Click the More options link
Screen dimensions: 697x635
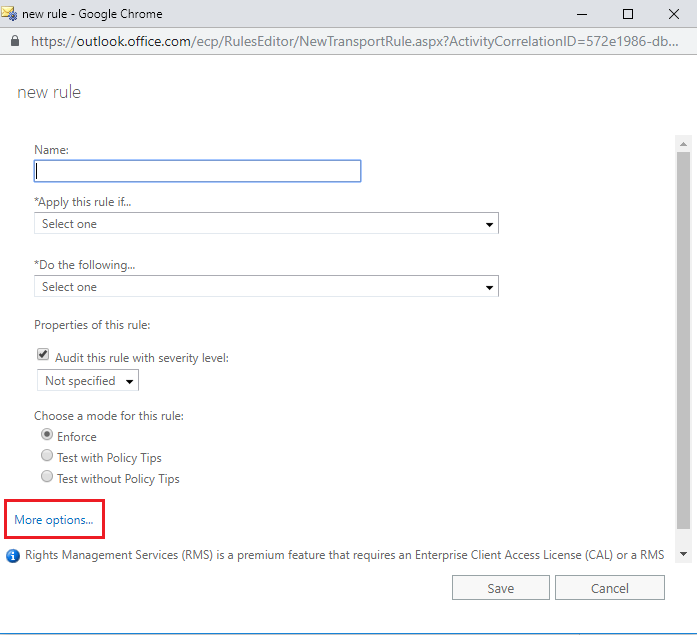54,519
